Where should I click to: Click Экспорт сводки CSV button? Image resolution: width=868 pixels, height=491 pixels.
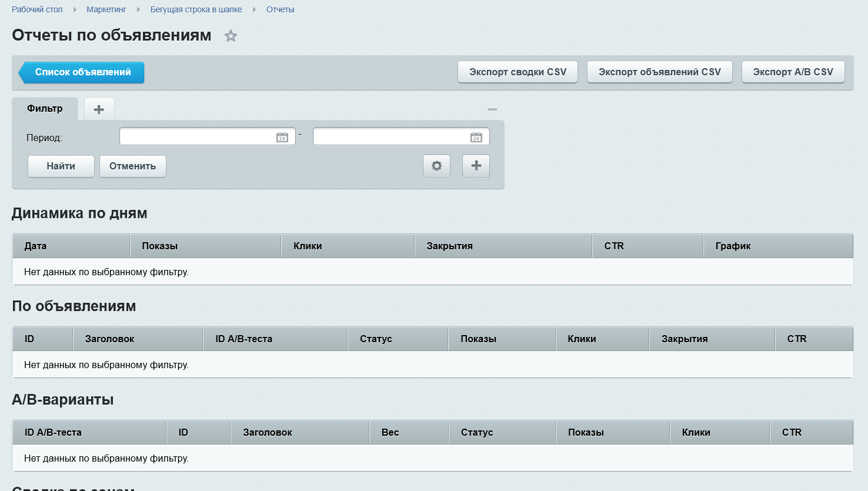[x=518, y=72]
